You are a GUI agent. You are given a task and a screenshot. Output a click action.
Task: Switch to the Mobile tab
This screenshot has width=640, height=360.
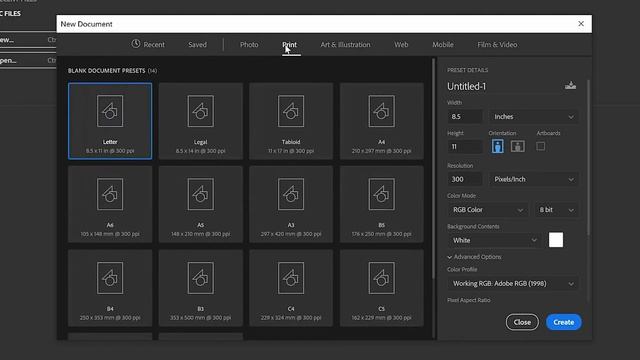point(443,44)
